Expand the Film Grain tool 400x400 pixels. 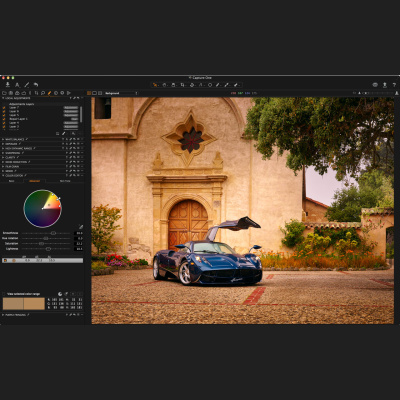(3, 166)
